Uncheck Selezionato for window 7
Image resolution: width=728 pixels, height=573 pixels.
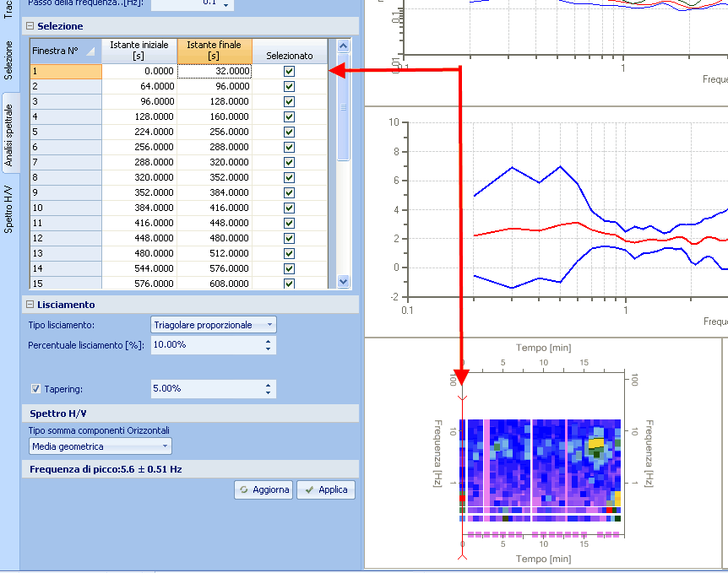[289, 162]
